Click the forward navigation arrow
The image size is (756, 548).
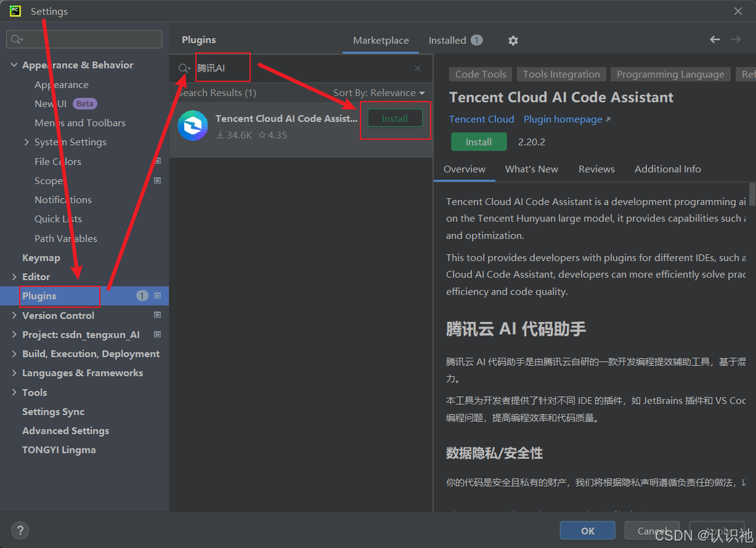(736, 39)
